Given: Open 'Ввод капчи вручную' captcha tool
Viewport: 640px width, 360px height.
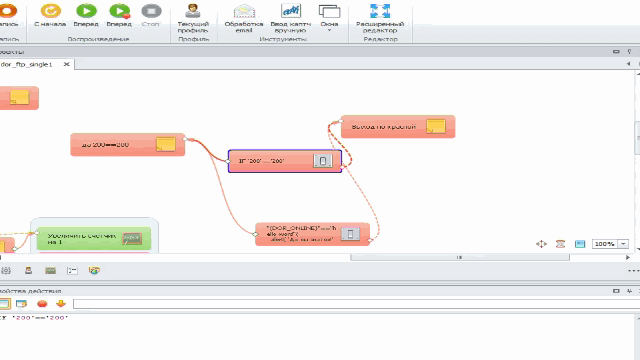Looking at the screenshot, I should (291, 18).
